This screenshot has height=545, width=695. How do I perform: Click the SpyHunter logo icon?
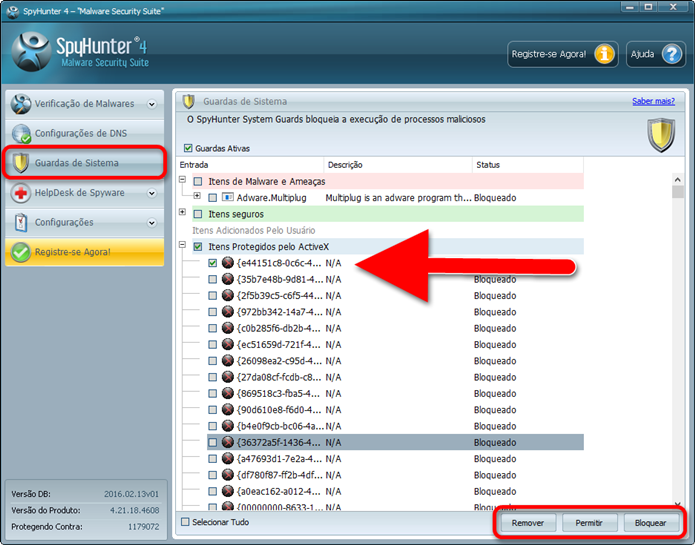[35, 52]
